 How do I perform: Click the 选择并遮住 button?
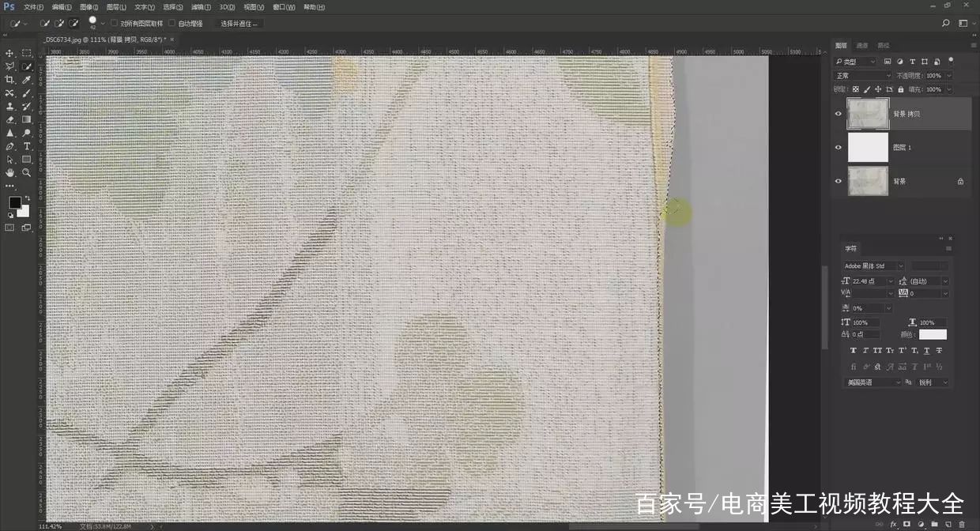[x=239, y=24]
